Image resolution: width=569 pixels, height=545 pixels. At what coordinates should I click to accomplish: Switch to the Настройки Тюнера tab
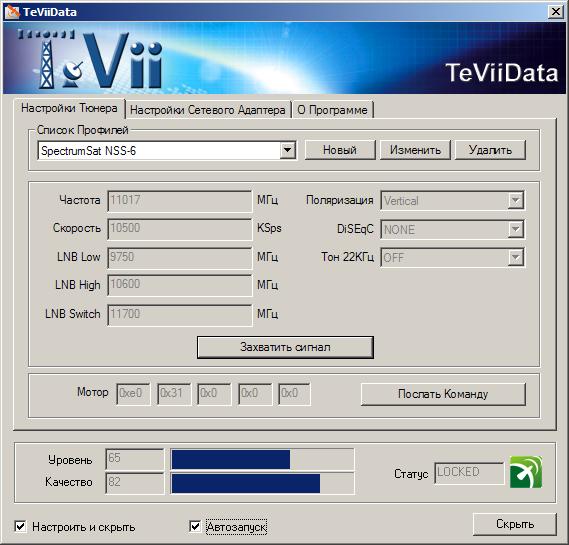tap(69, 108)
